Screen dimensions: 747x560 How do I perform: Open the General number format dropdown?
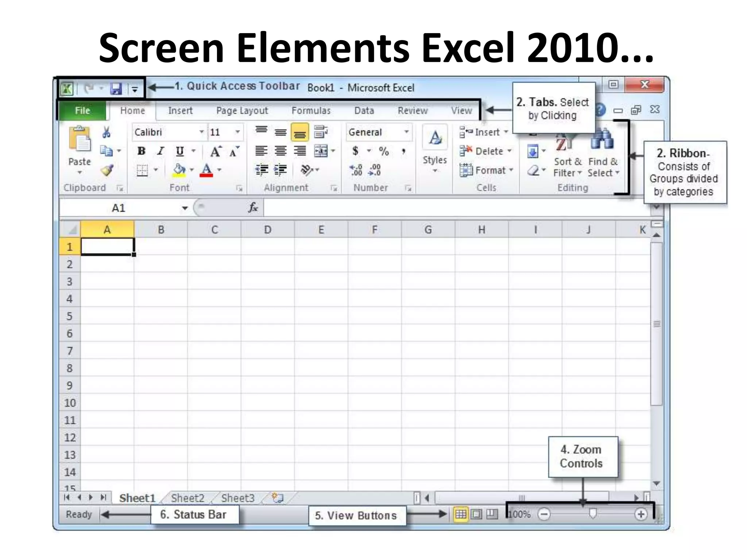click(406, 132)
